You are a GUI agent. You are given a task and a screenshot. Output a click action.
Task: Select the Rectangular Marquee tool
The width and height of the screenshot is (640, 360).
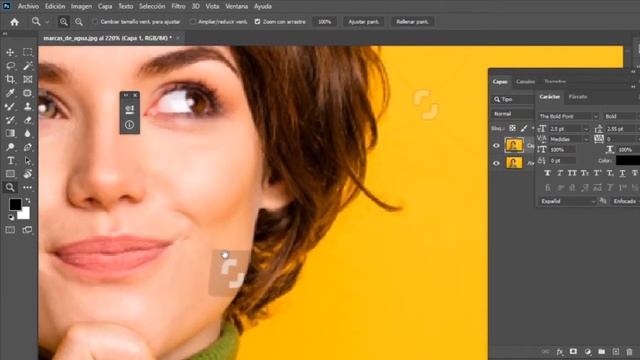pyautogui.click(x=27, y=52)
